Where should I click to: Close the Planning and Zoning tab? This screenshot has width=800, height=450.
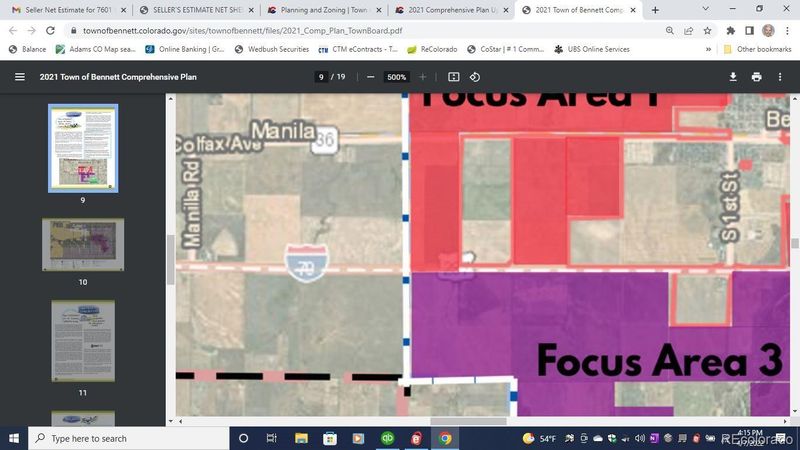tap(378, 10)
